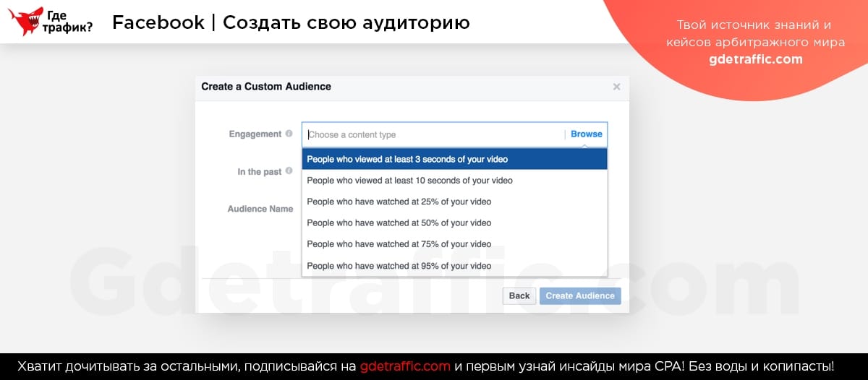Screen dimensions: 868x380
Task: Click the Create a Custom Audience title
Action: [266, 87]
